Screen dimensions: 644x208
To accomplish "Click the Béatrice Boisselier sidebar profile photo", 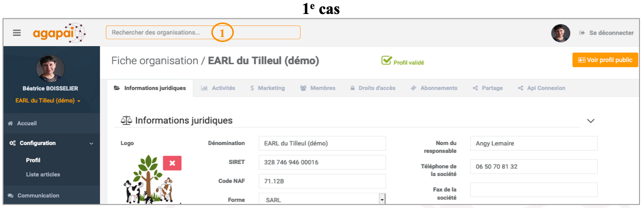I will tap(50, 68).
